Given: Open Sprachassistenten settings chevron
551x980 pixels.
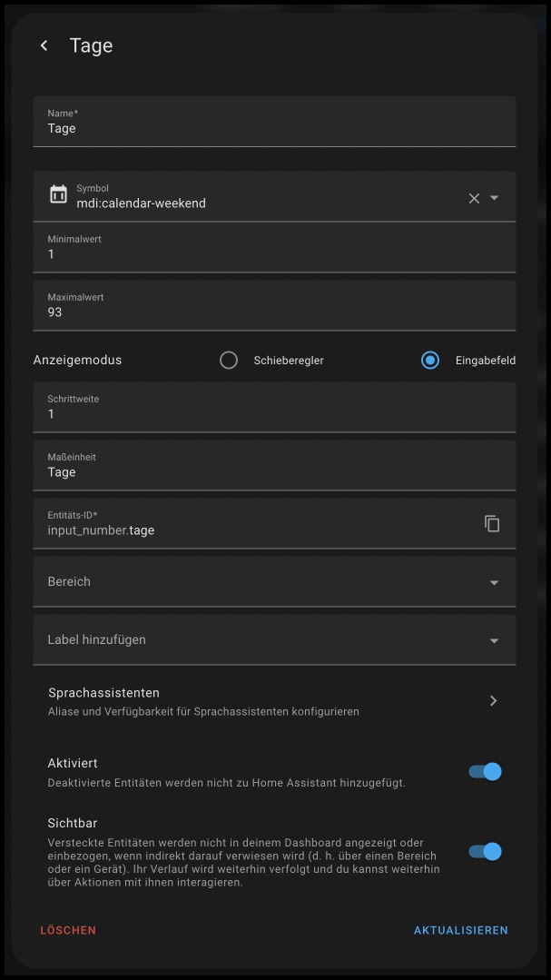Looking at the screenshot, I should [493, 700].
